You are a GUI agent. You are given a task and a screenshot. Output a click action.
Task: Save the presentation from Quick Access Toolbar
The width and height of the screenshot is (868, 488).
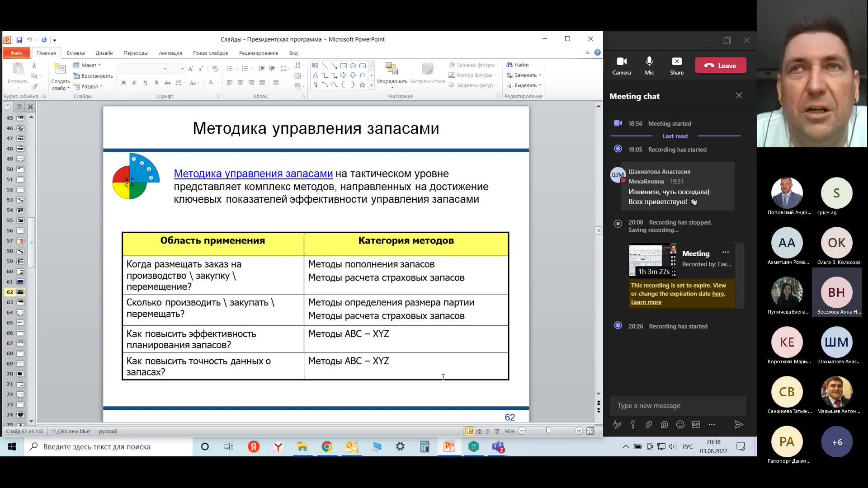pyautogui.click(x=19, y=40)
